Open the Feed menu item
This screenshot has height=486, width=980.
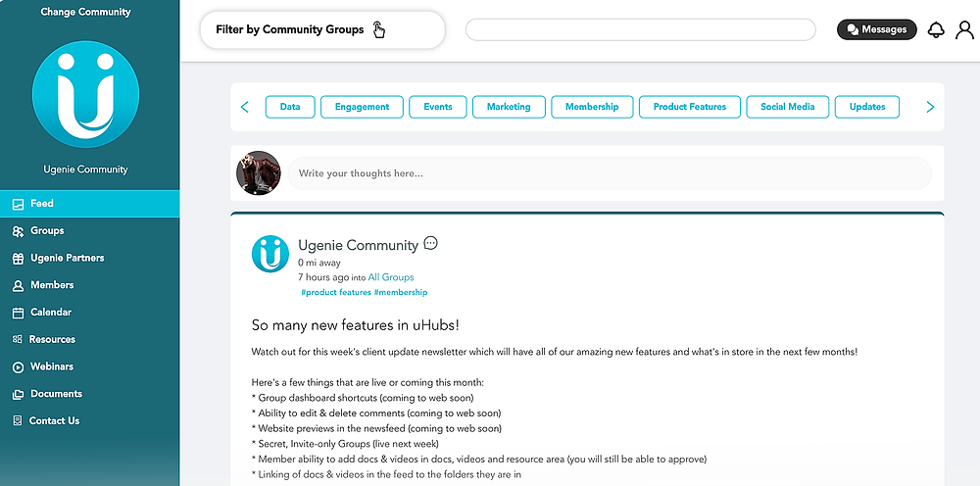click(89, 204)
